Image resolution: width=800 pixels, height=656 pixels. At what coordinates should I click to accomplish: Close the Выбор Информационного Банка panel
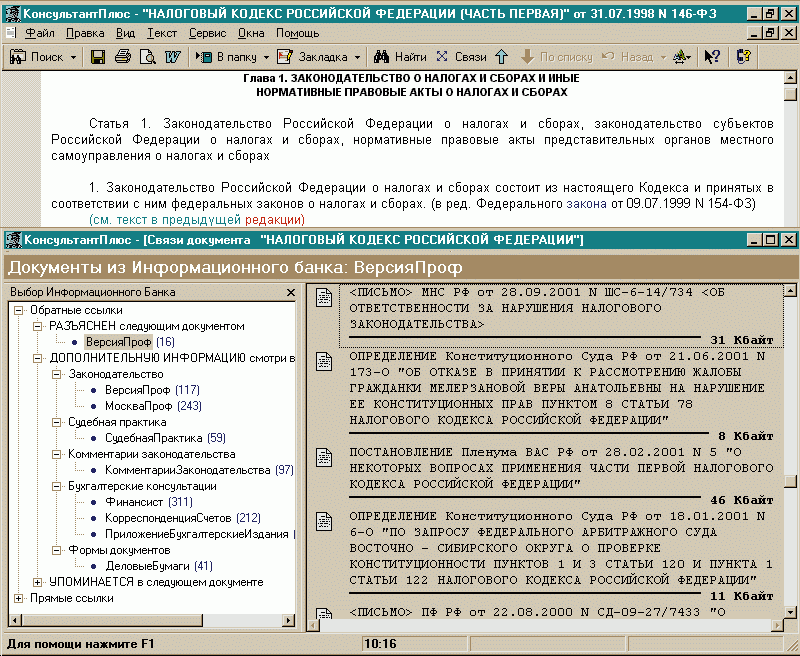(x=291, y=292)
